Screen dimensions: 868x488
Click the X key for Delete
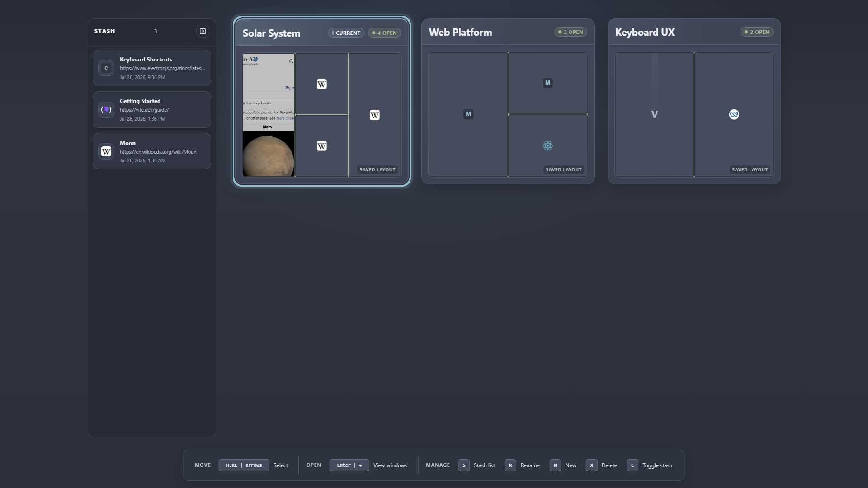click(591, 465)
